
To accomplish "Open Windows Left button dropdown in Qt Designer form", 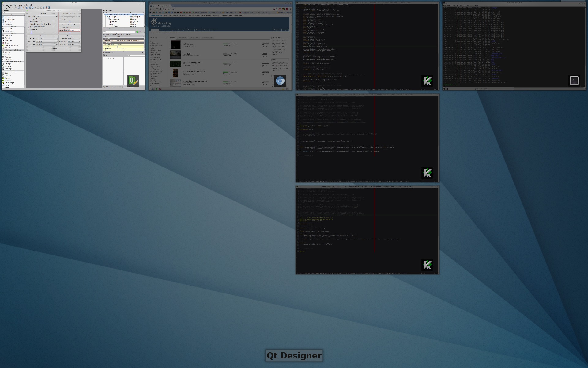I will click(x=47, y=39).
